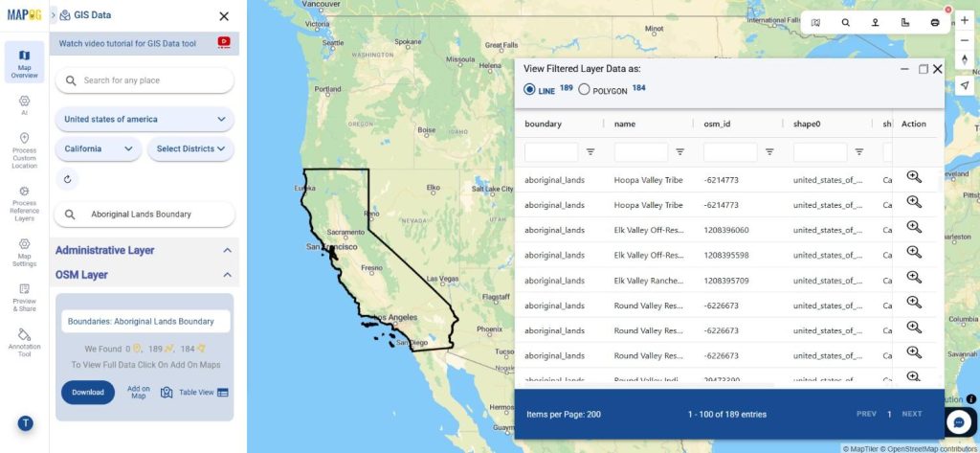This screenshot has height=453, width=980.
Task: Zoom to Elk Valley Ranche... feature
Action: click(x=914, y=277)
